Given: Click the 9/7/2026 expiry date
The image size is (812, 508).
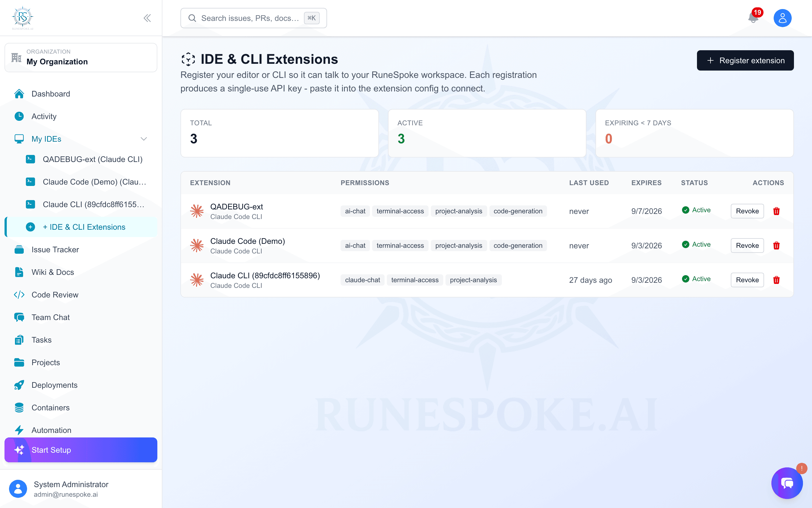Looking at the screenshot, I should coord(646,211).
